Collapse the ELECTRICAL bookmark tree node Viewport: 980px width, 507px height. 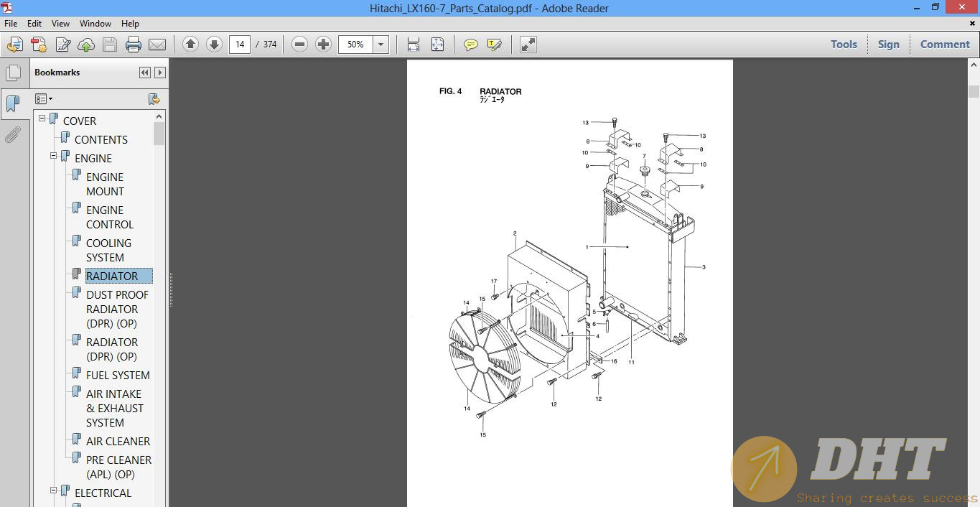pos(54,490)
